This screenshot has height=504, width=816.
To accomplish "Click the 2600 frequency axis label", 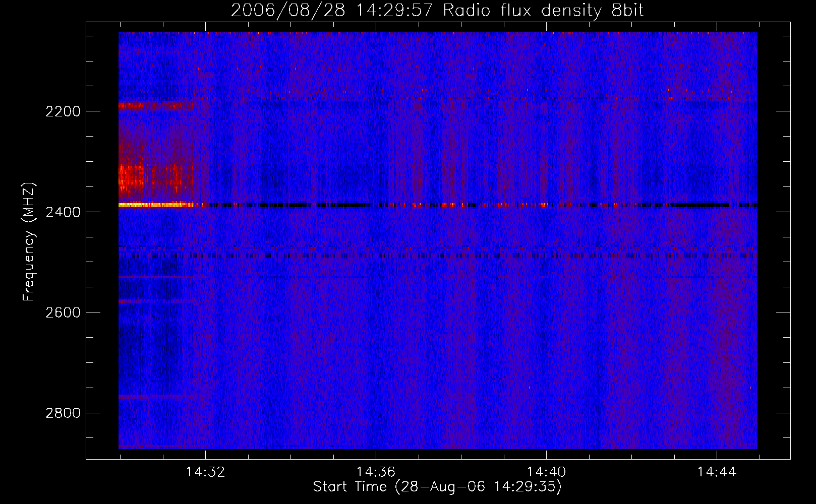I will tap(63, 312).
